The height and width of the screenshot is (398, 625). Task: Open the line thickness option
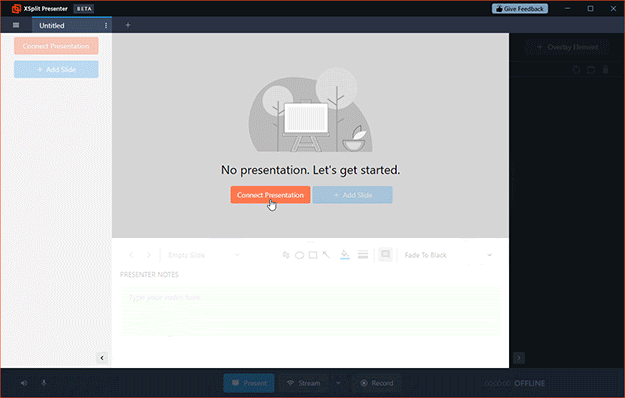coord(363,255)
